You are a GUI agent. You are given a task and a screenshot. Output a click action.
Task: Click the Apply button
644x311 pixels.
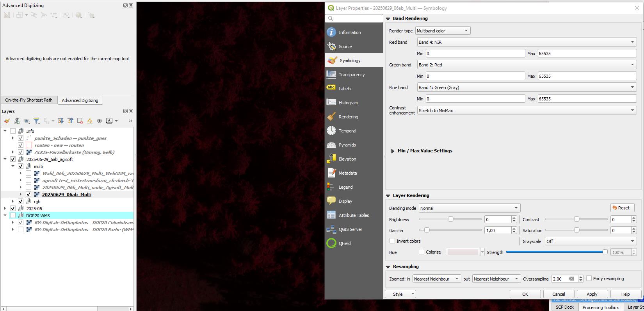coord(592,294)
